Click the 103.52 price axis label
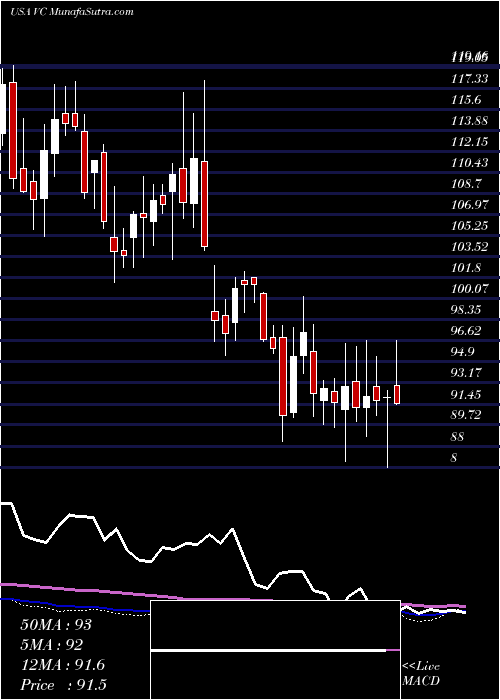This screenshot has width=500, height=700. (468, 247)
